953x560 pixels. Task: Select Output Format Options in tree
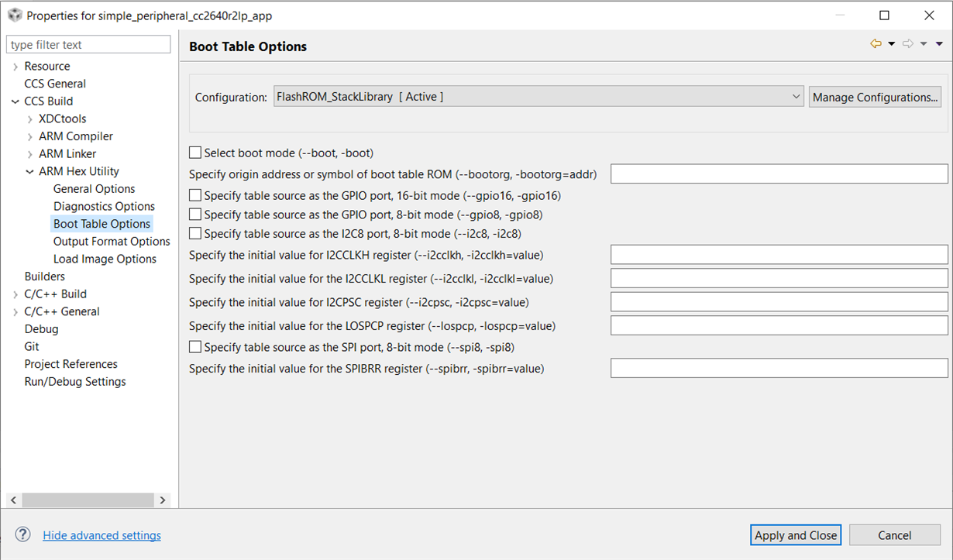112,242
